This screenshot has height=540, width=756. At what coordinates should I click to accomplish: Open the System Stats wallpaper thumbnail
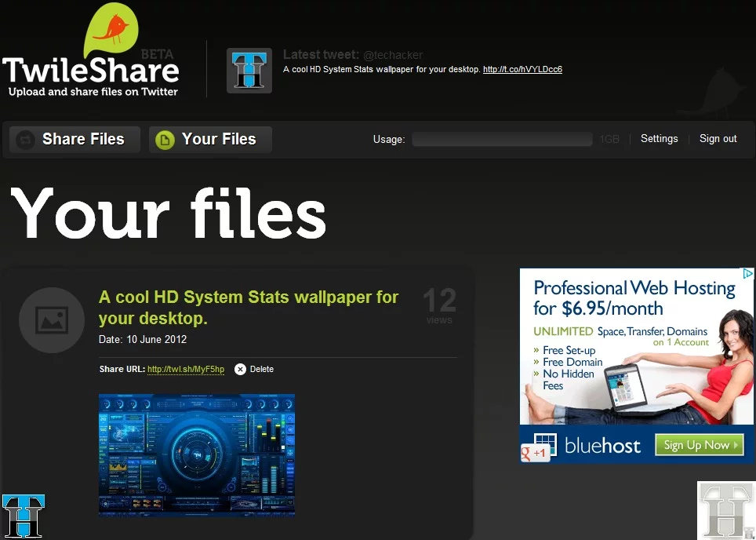[x=197, y=454]
